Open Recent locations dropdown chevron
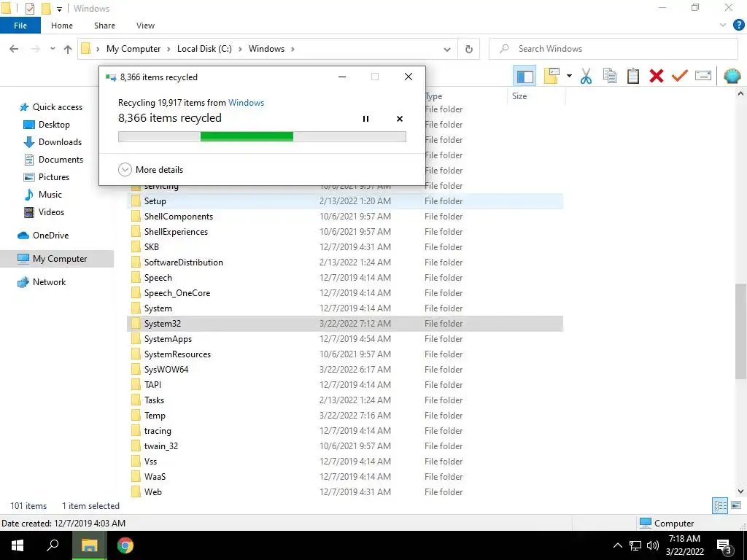 (x=53, y=49)
